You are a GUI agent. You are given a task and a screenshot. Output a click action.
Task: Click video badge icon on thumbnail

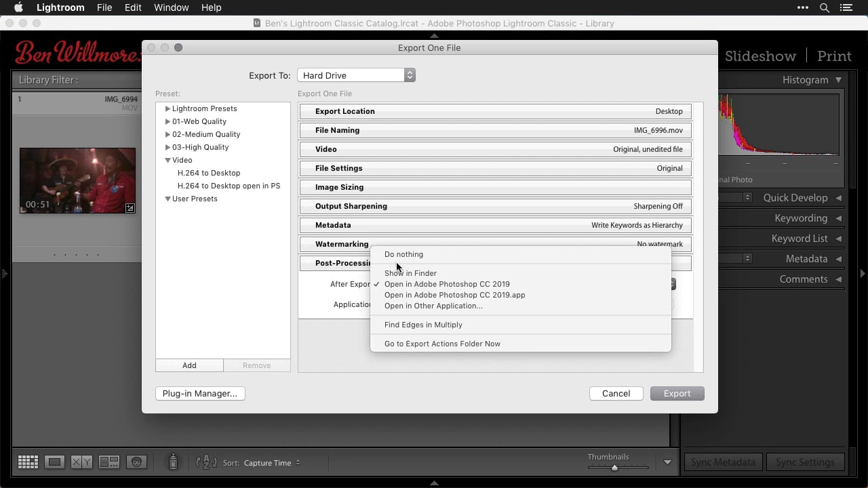coord(130,207)
